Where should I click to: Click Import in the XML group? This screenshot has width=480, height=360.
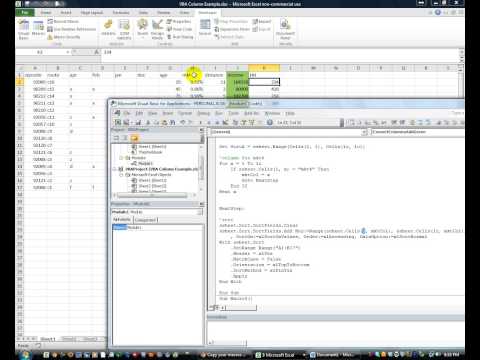[262, 21]
